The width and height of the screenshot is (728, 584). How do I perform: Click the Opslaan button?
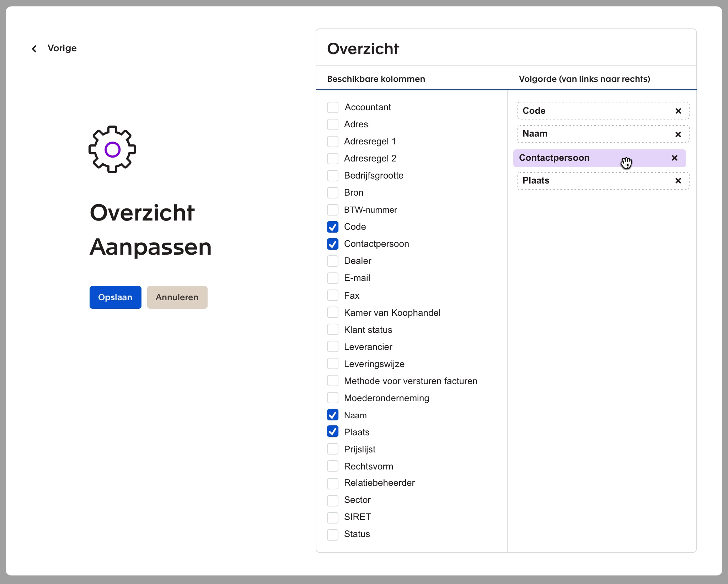pos(115,297)
